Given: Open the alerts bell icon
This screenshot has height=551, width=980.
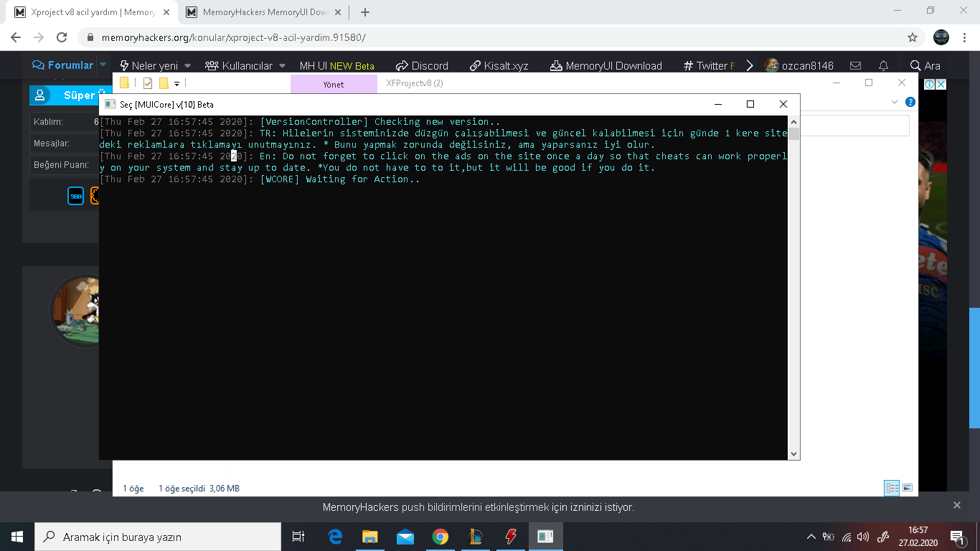Looking at the screenshot, I should (x=884, y=66).
